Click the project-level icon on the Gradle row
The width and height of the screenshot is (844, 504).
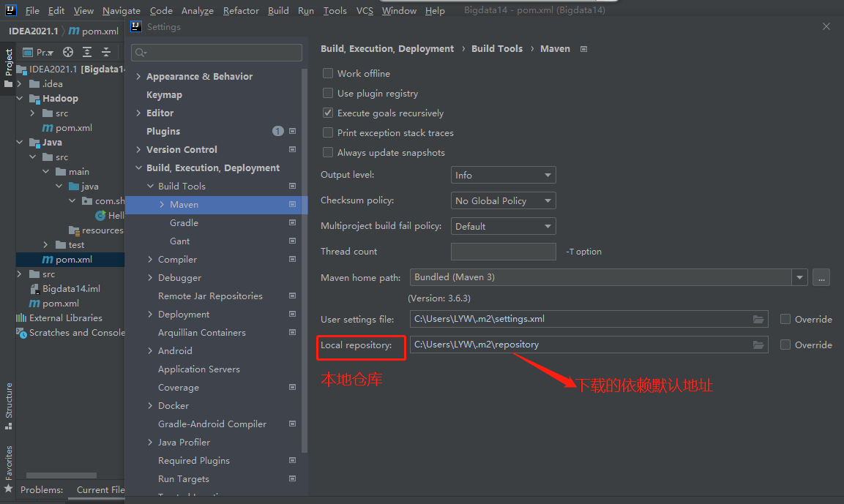(x=292, y=222)
